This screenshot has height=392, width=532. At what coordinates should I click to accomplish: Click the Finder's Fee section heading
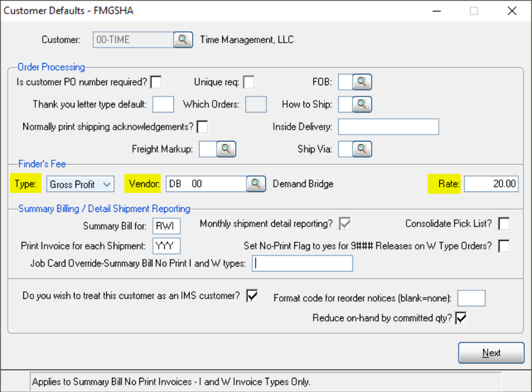41,164
